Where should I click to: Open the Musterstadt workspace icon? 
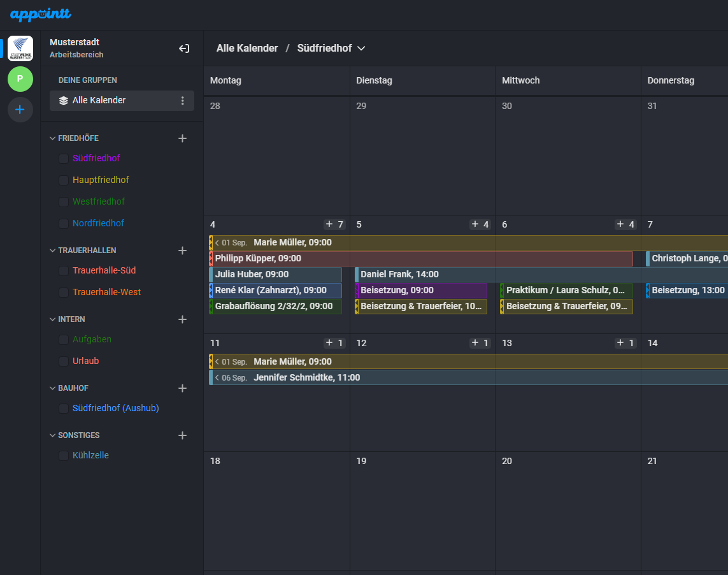click(20, 48)
